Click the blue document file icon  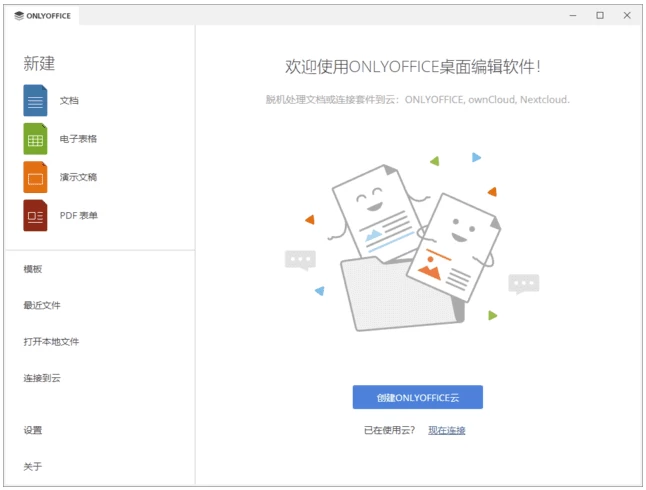pyautogui.click(x=35, y=101)
